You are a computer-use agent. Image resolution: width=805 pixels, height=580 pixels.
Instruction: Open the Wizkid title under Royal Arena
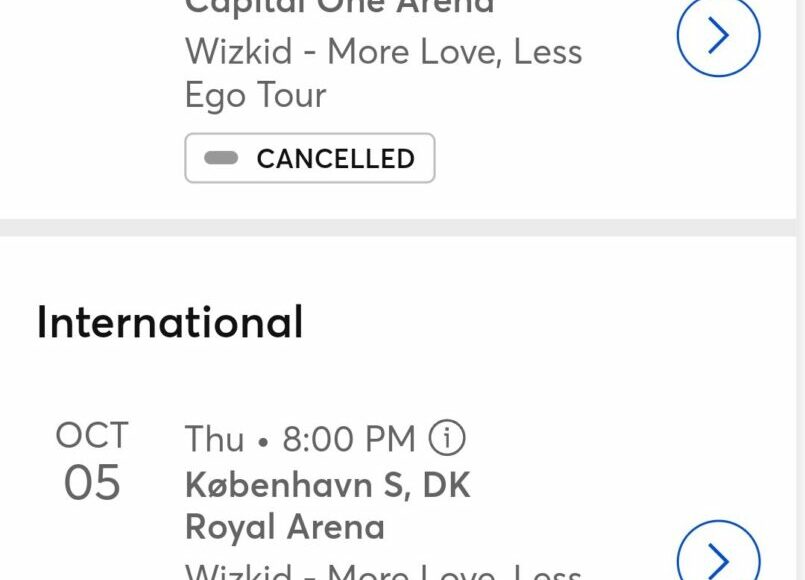pos(383,572)
